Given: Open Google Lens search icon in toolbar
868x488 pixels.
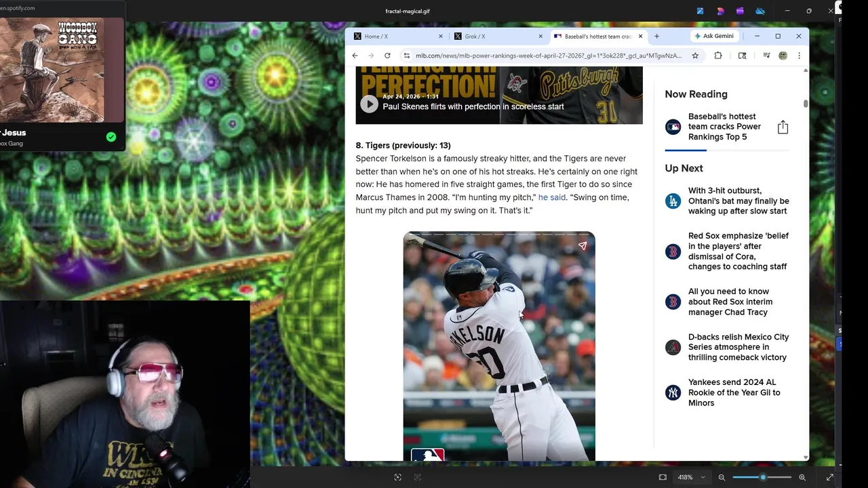Looking at the screenshot, I should coord(742,56).
